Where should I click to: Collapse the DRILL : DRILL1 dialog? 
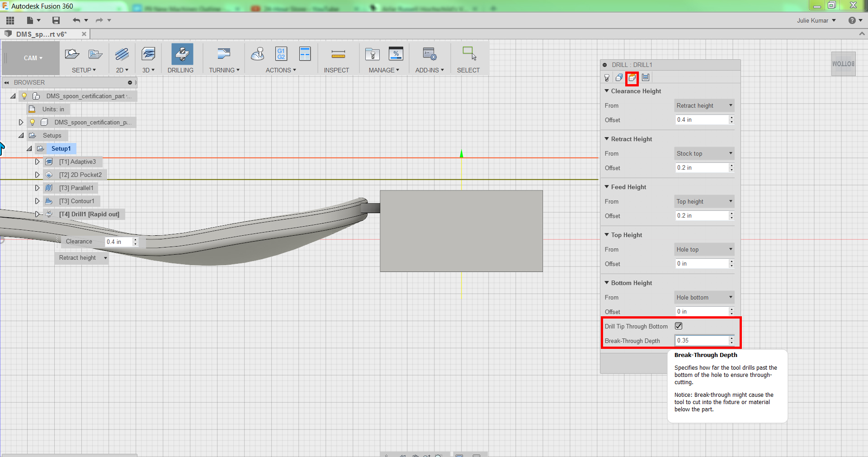[605, 65]
